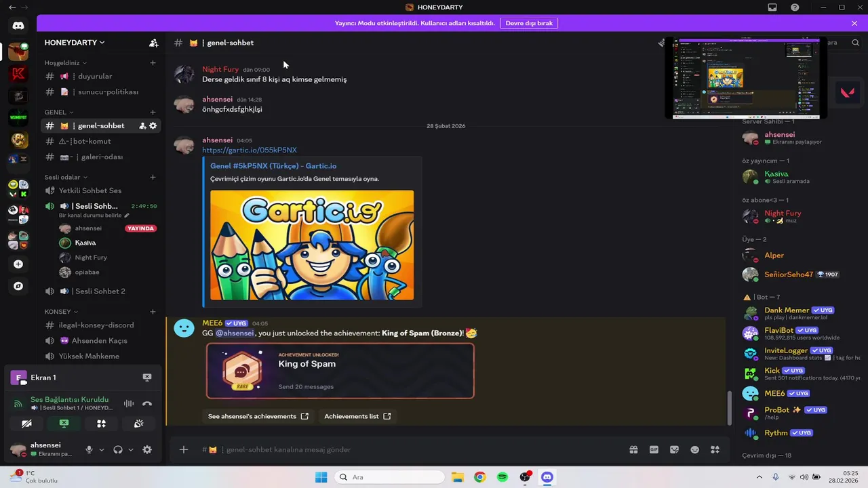Viewport: 868px width, 488px height.
Task: Click Achievements list button
Action: 357,416
